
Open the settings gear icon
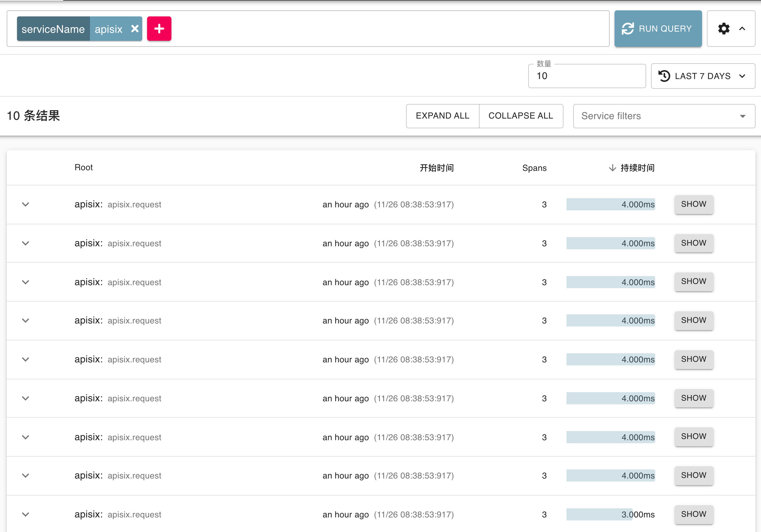[724, 29]
